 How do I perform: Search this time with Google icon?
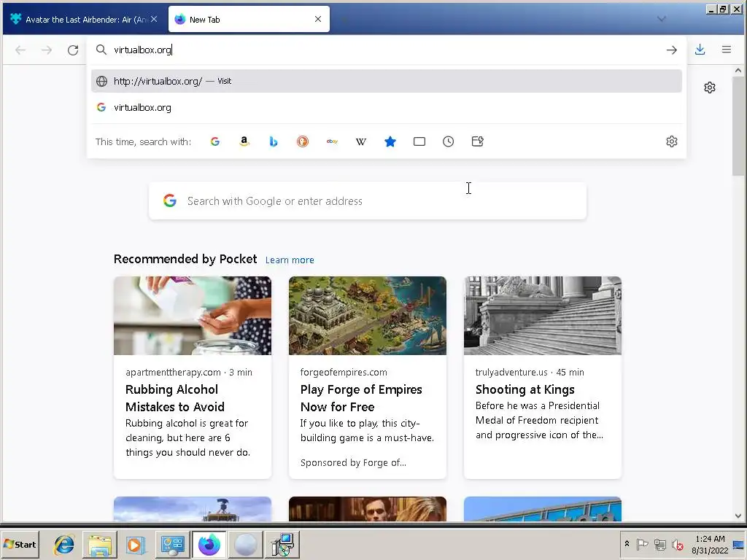pyautogui.click(x=215, y=141)
